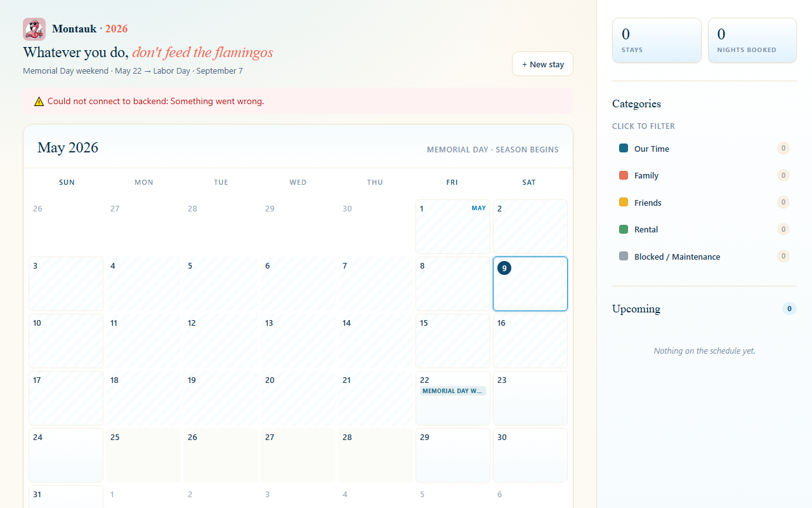Select May 24 calendar day

click(x=66, y=455)
